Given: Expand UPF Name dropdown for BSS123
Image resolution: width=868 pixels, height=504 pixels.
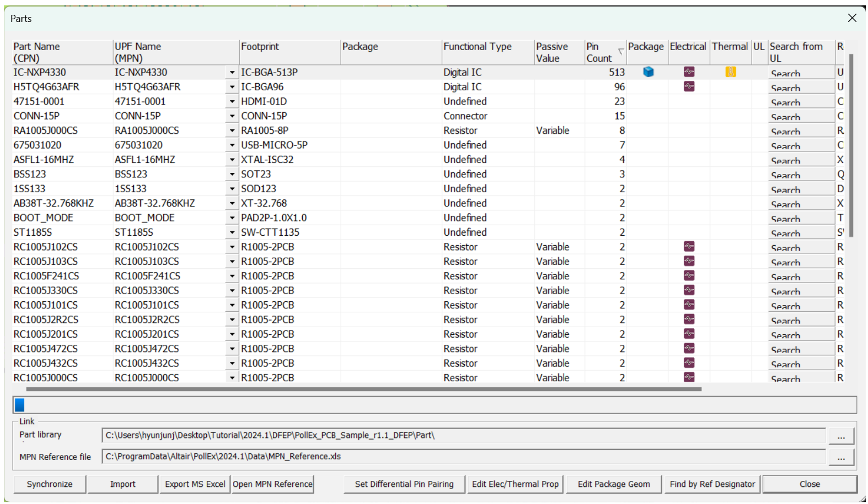Looking at the screenshot, I should [232, 174].
